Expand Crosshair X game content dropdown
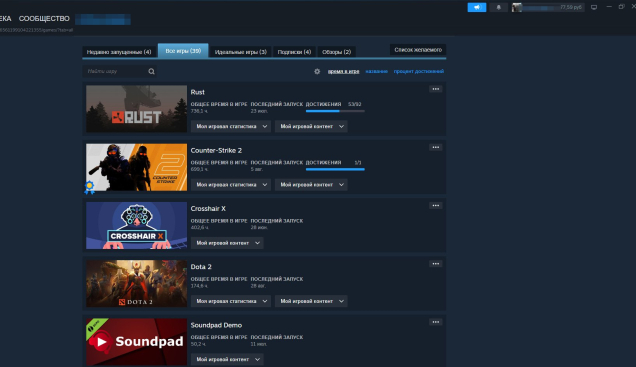This screenshot has width=636, height=367. (227, 243)
